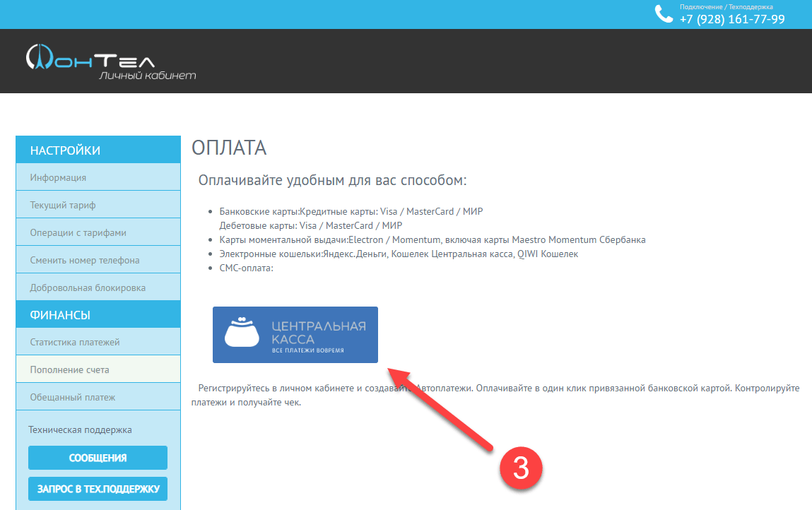Open the Информация settings page
Image resolution: width=812 pixels, height=510 pixels.
(x=98, y=177)
